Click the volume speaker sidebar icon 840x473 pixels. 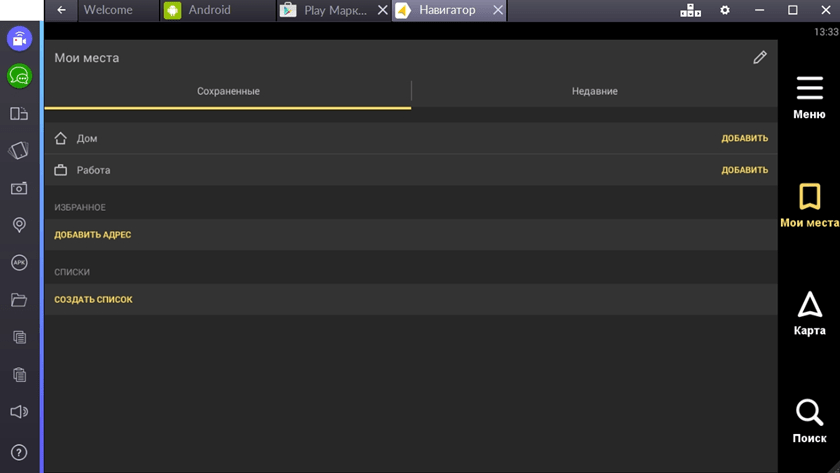tap(19, 412)
